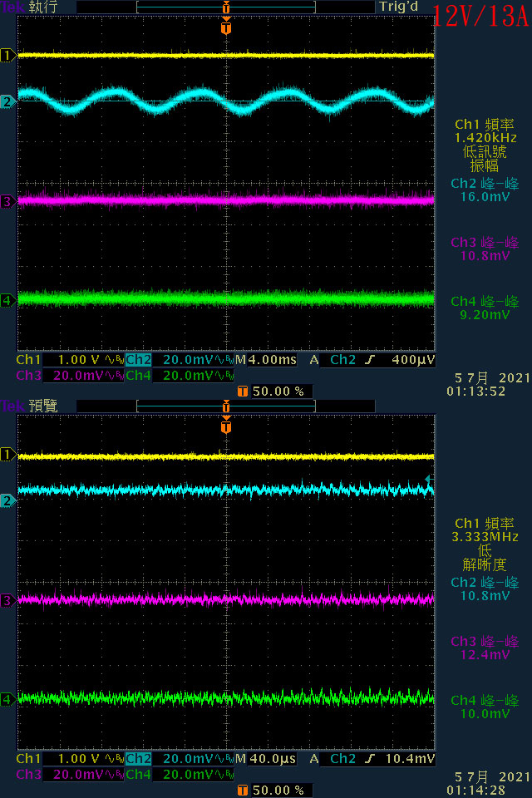Click orange trigger T marker in 執行 graticule
Image resolution: width=532 pixels, height=798 pixels.
pyautogui.click(x=226, y=27)
